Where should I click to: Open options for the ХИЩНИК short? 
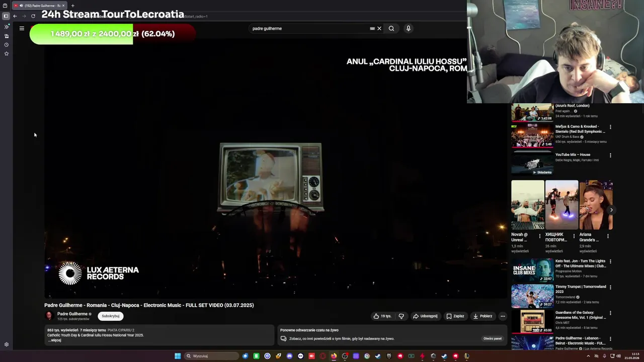(x=574, y=236)
